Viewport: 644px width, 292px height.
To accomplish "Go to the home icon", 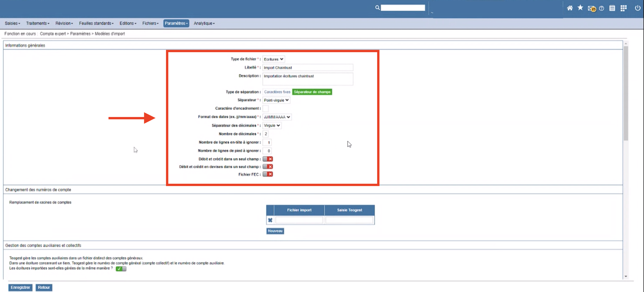I will [570, 8].
